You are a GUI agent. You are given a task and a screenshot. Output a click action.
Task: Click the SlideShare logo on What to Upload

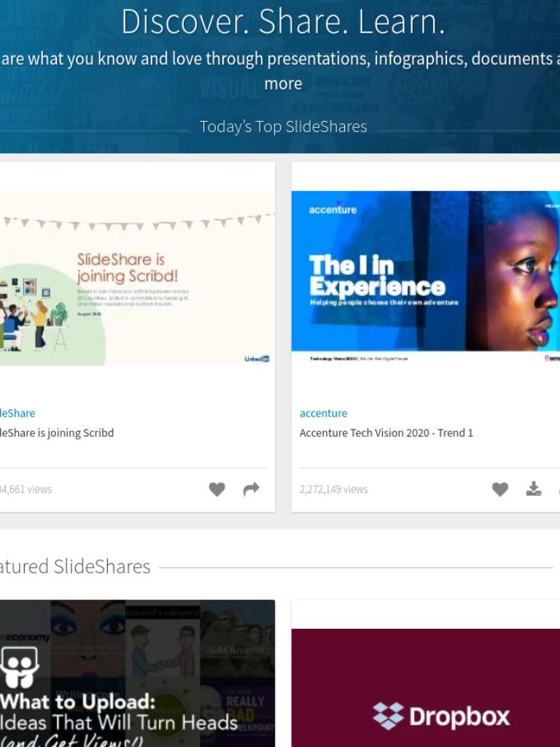(x=20, y=667)
